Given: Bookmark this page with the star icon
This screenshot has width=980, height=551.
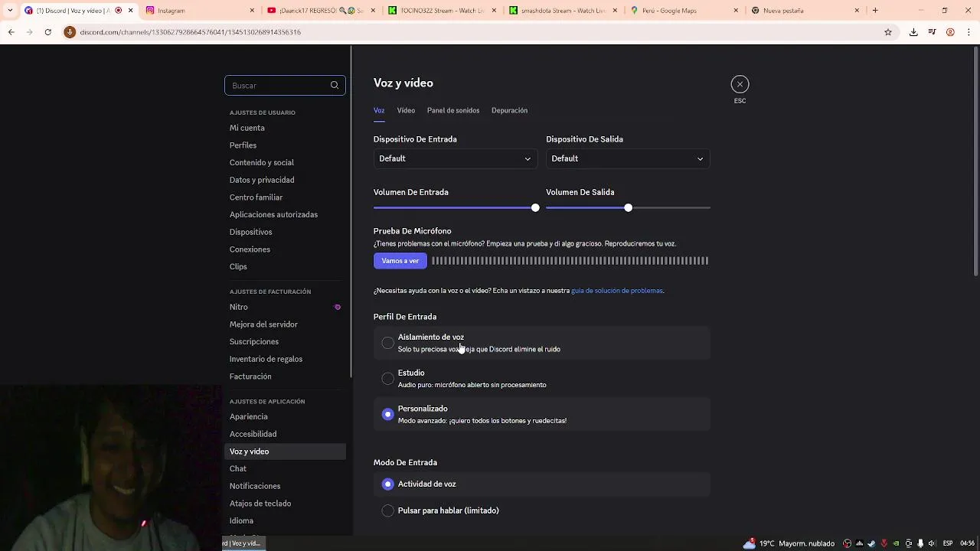Looking at the screenshot, I should (888, 32).
